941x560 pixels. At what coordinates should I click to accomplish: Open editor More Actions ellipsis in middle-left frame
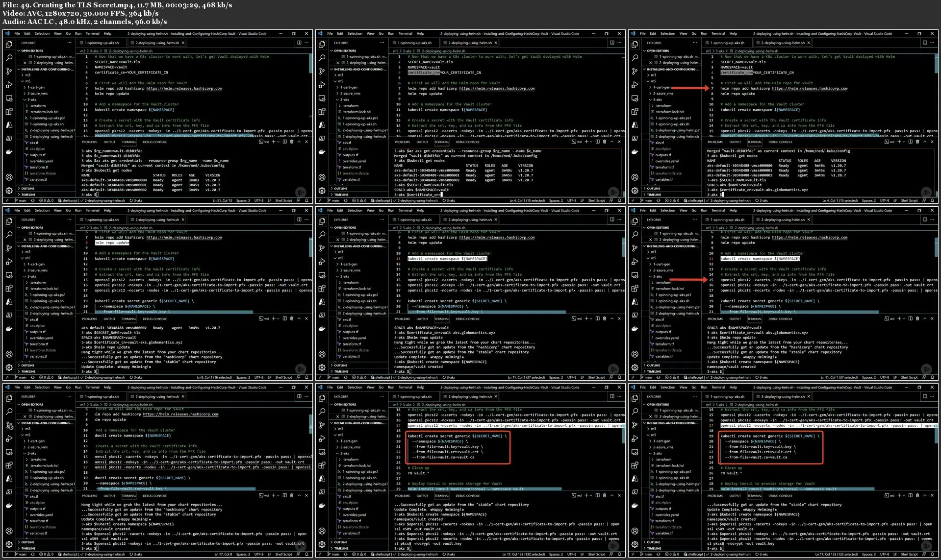coord(306,219)
